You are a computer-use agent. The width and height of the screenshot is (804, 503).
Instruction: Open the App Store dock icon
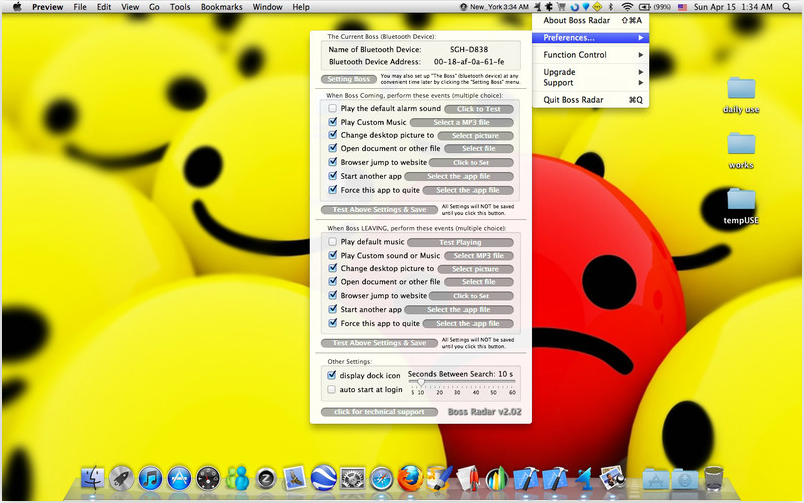click(x=179, y=478)
